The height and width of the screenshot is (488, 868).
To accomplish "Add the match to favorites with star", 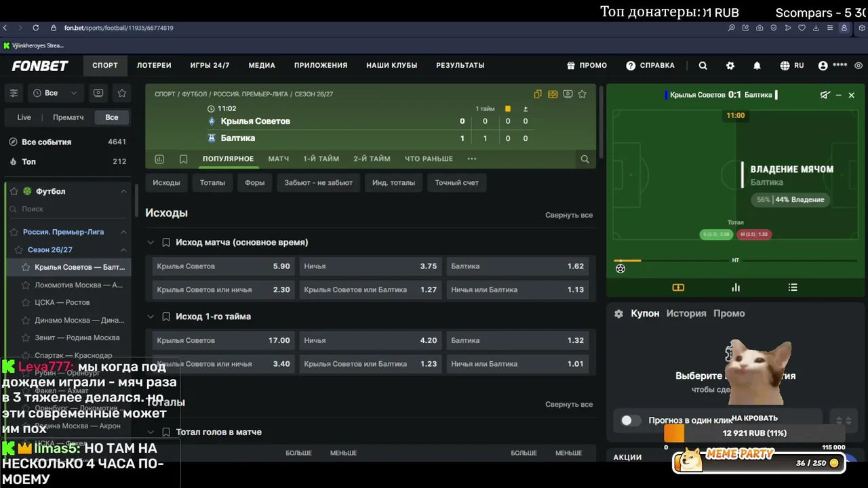I will (x=582, y=94).
